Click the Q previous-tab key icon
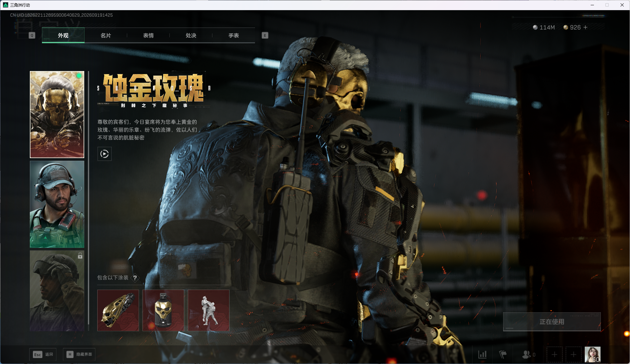 tap(32, 35)
